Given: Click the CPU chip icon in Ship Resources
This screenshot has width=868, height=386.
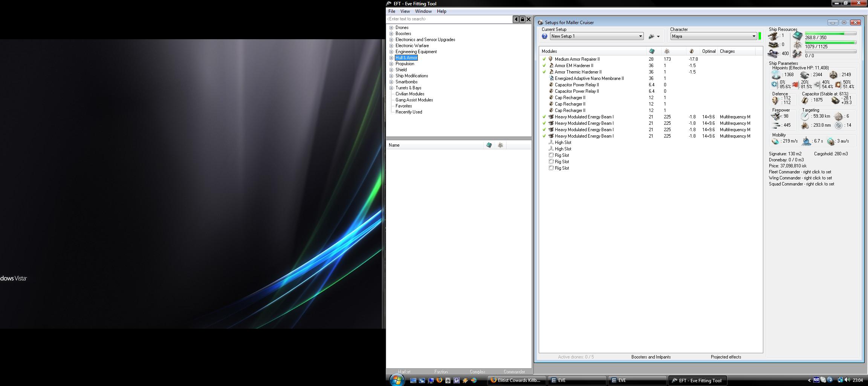Looking at the screenshot, I should [x=797, y=36].
